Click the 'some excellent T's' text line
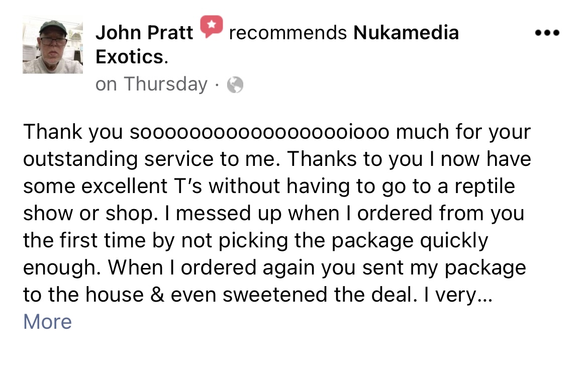The height and width of the screenshot is (367, 588). coord(269,186)
